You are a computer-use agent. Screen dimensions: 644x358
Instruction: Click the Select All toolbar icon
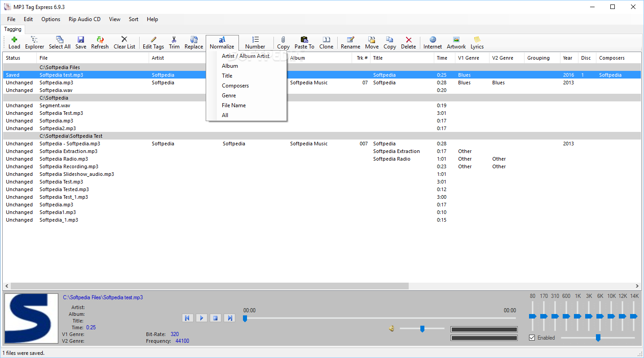coord(60,43)
